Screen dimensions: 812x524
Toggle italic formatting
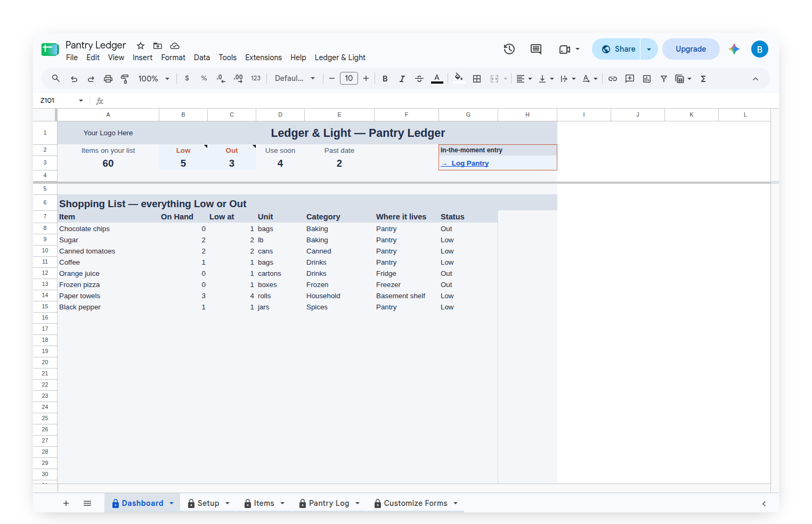click(402, 79)
